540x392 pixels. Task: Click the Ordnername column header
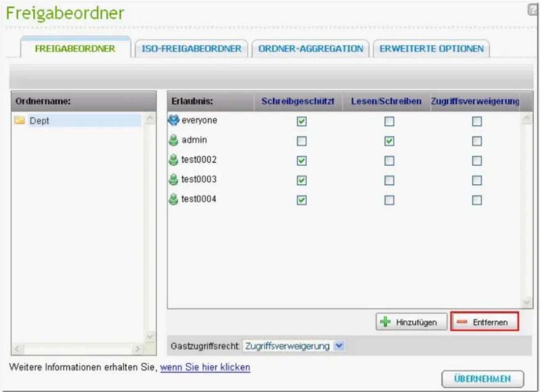(x=84, y=101)
